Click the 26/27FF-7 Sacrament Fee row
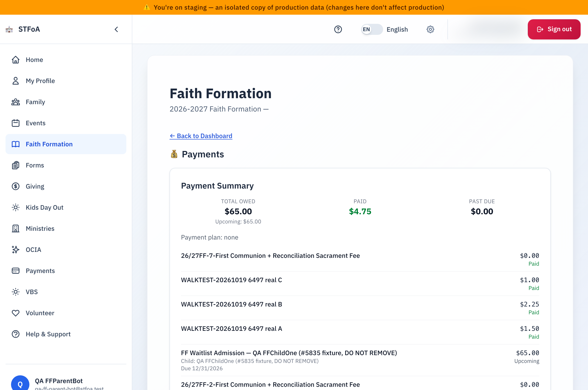This screenshot has height=390, width=588. pos(360,259)
